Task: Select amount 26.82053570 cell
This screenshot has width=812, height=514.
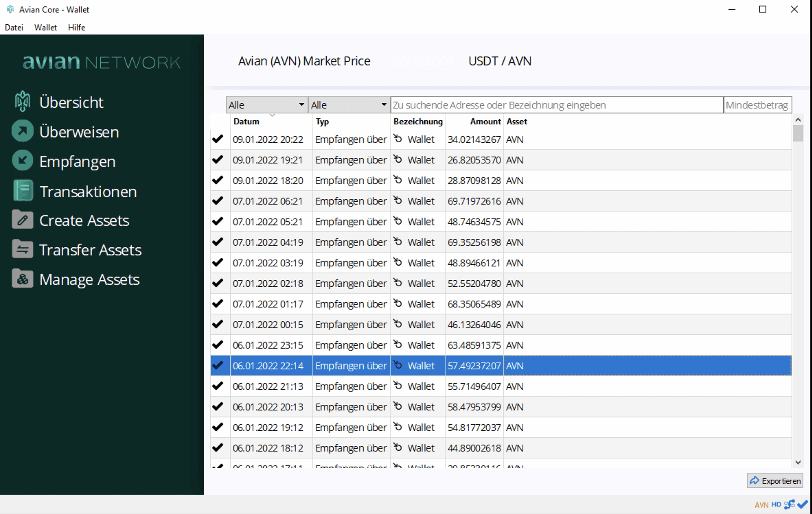Action: pyautogui.click(x=474, y=160)
